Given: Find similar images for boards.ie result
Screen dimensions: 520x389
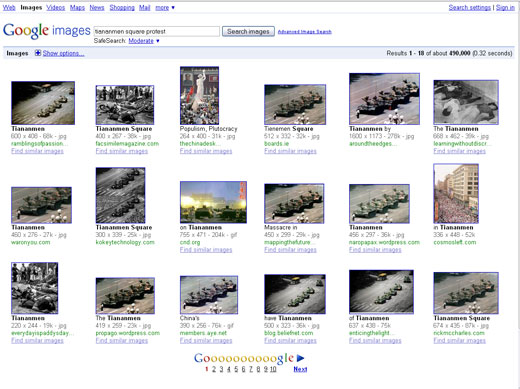Looking at the screenshot, I should (x=290, y=151).
